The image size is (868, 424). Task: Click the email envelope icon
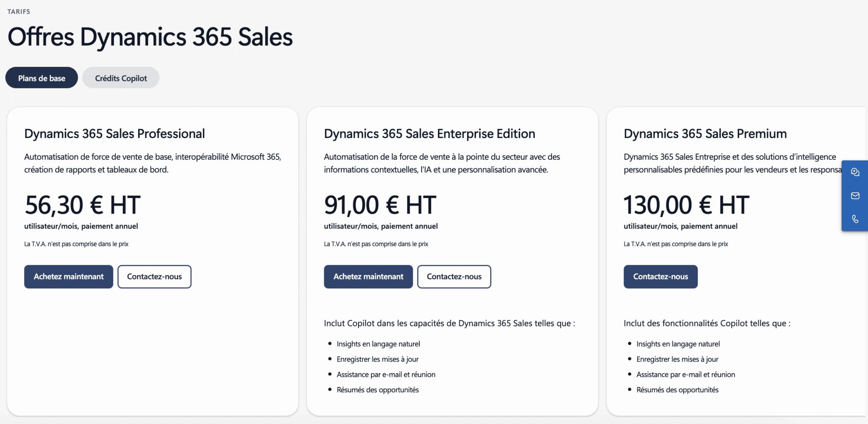pos(855,196)
